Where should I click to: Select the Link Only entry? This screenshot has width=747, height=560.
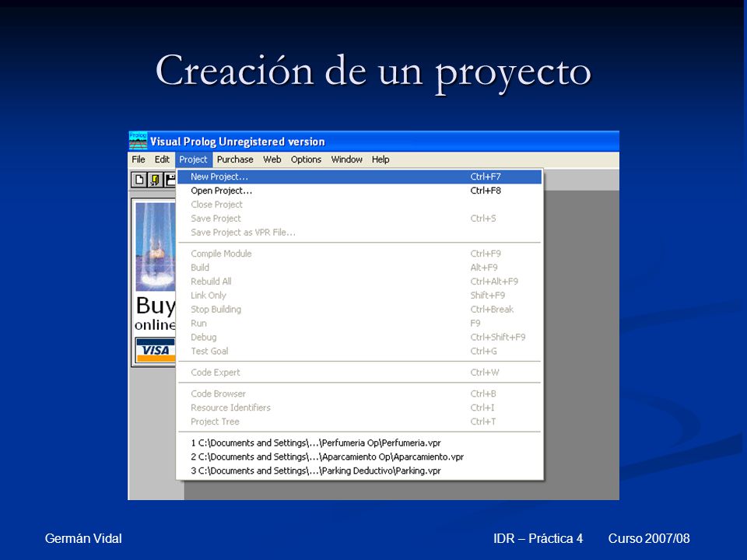tap(359, 296)
